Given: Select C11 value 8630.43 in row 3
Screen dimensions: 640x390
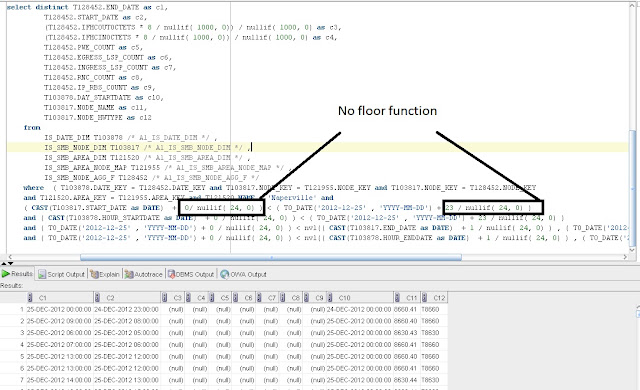Looking at the screenshot, I should click(x=406, y=333).
